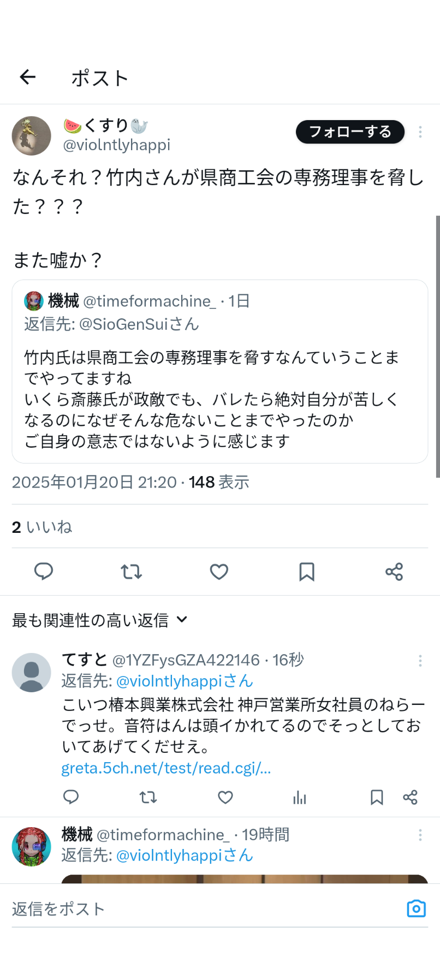The image size is (440, 980).
Task: Repost the main post
Action: point(131,572)
